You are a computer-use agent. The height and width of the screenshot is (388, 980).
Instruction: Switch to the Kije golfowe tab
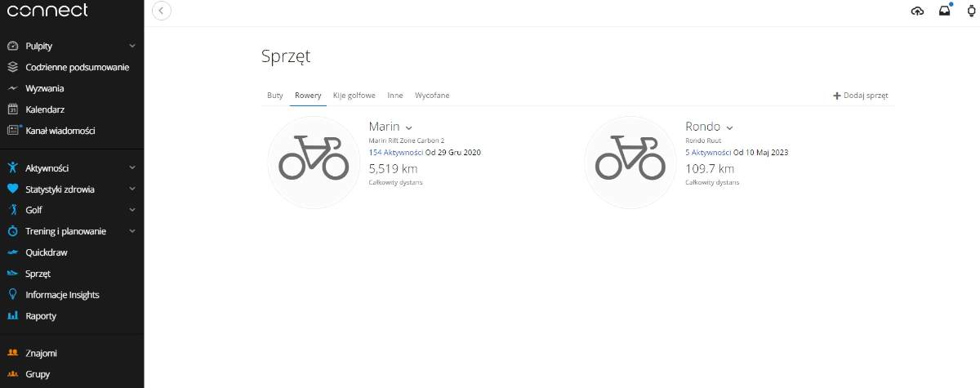point(354,96)
